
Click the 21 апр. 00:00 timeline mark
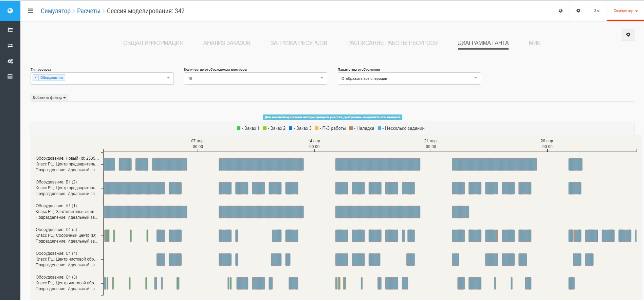click(x=431, y=144)
